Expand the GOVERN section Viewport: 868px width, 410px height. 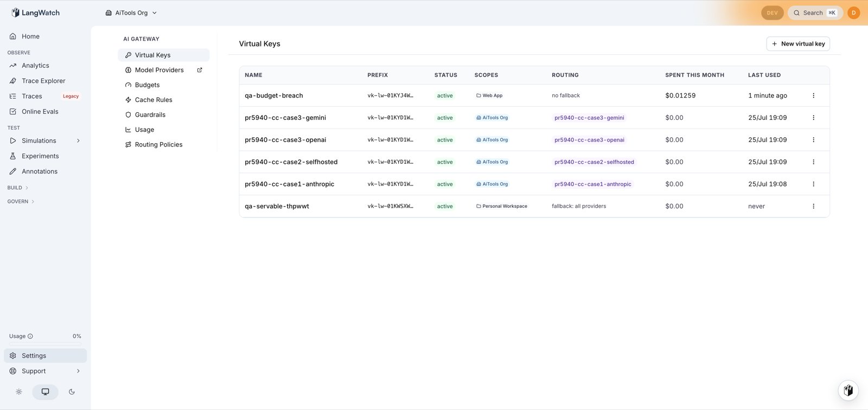[x=21, y=201]
